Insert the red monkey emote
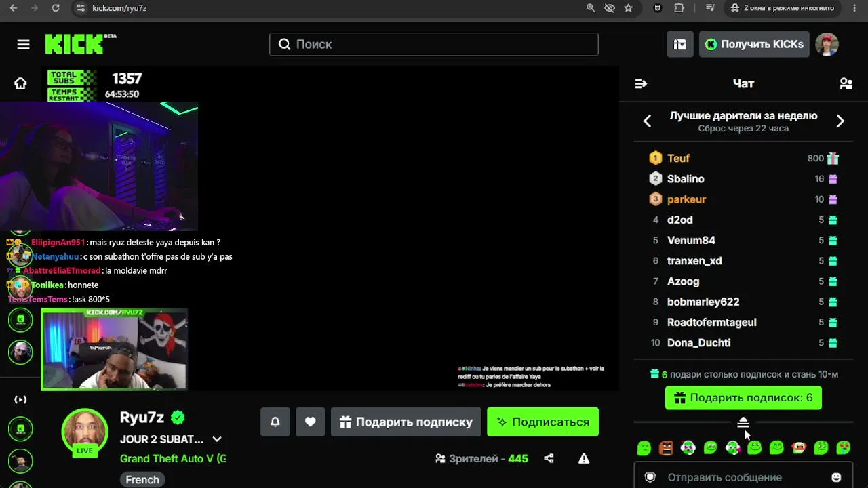This screenshot has height=488, width=868. 799,447
